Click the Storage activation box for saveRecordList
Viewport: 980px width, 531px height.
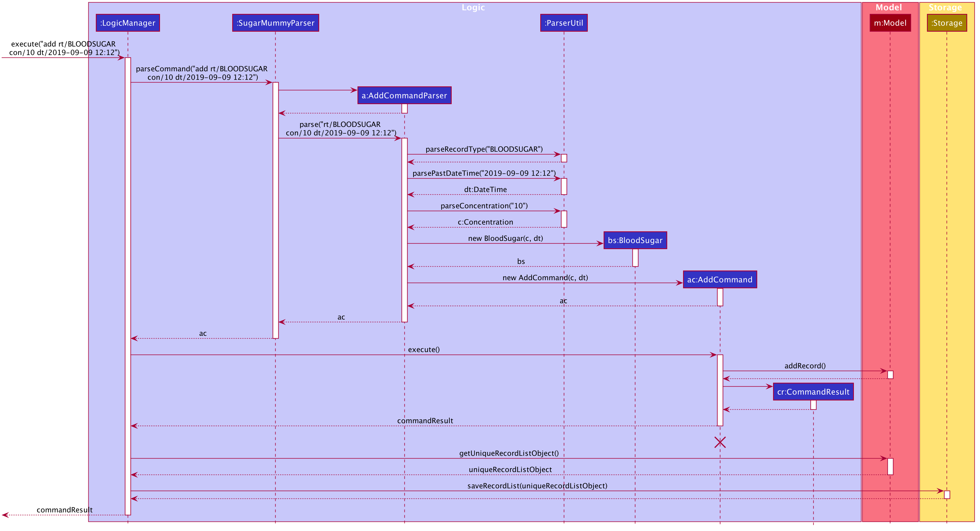(x=947, y=495)
